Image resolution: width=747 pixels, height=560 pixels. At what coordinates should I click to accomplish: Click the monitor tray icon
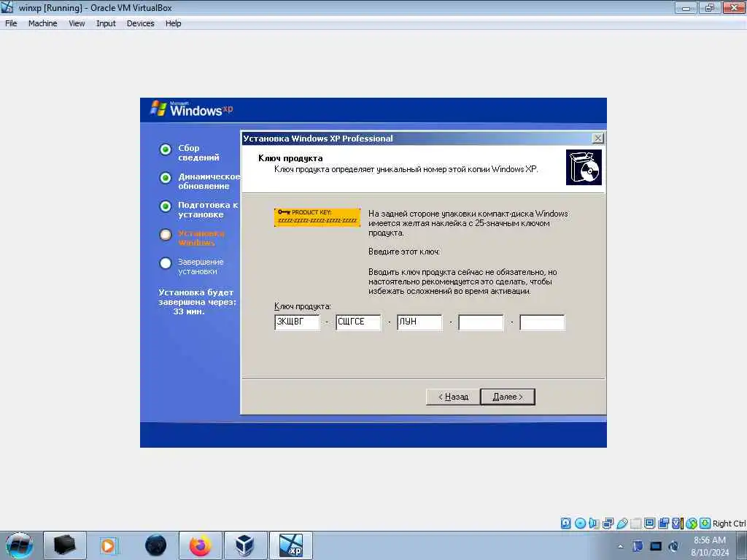coord(656,546)
